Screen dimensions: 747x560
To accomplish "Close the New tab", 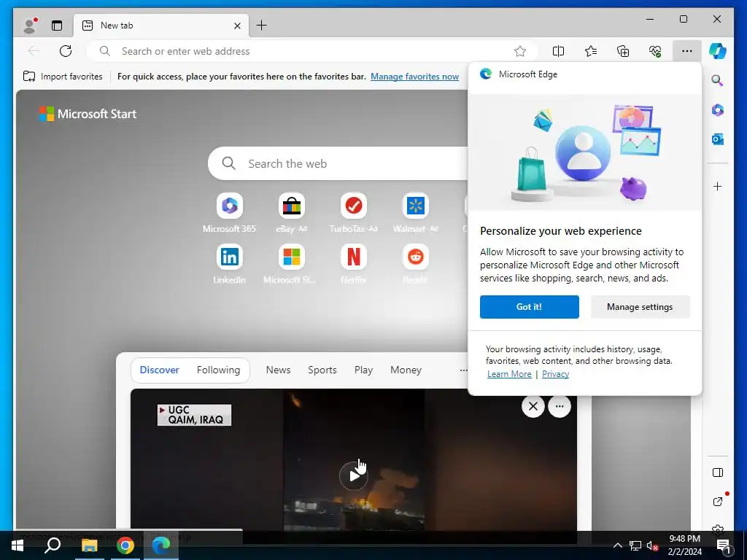I will pyautogui.click(x=237, y=26).
